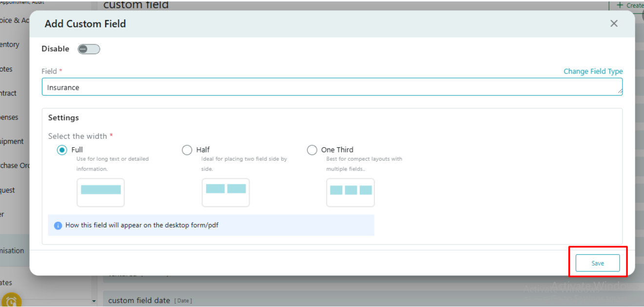This screenshot has width=644, height=307.
Task: Choose the One Third width option
Action: 312,150
